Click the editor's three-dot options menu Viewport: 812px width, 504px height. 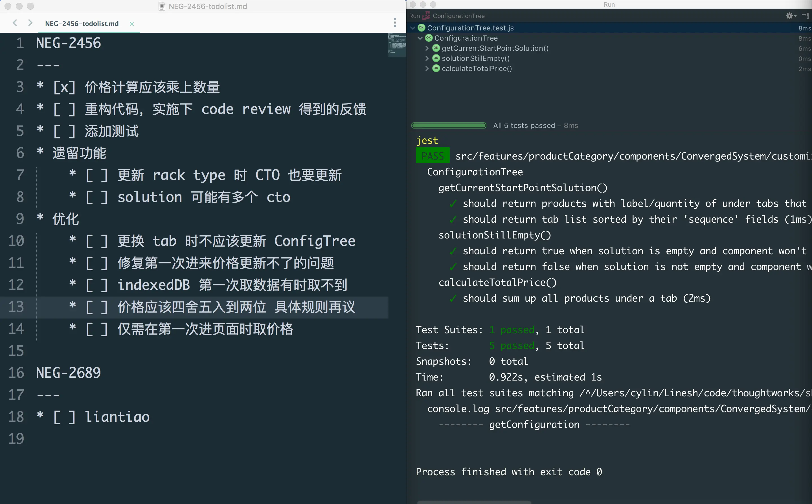[x=395, y=23]
